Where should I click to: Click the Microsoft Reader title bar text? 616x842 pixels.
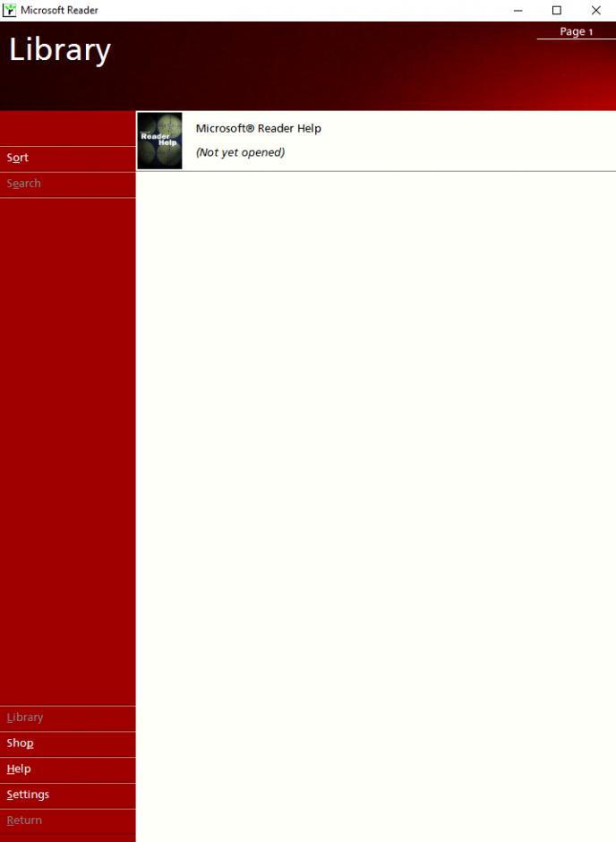60,10
